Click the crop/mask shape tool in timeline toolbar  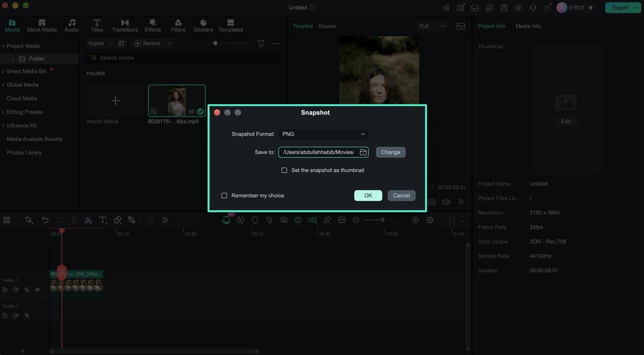pyautogui.click(x=117, y=220)
